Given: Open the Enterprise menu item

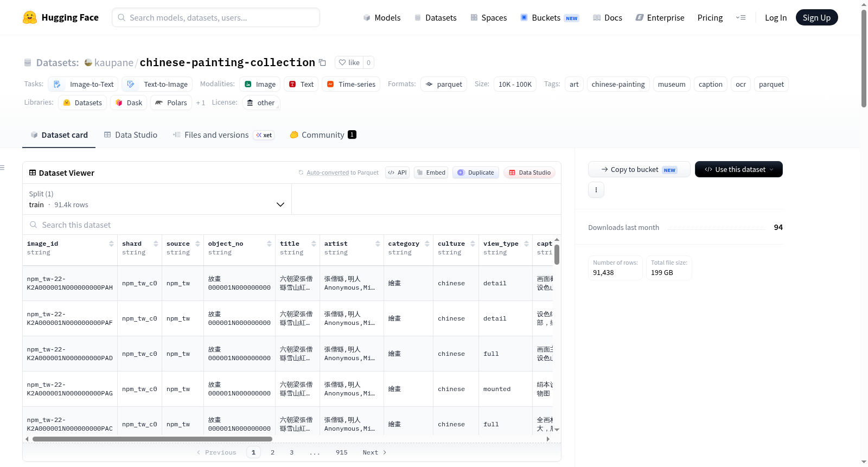Looking at the screenshot, I should coord(660,17).
